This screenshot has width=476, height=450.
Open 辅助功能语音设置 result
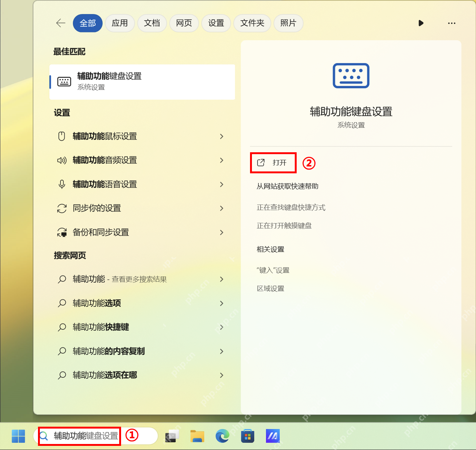pos(142,184)
